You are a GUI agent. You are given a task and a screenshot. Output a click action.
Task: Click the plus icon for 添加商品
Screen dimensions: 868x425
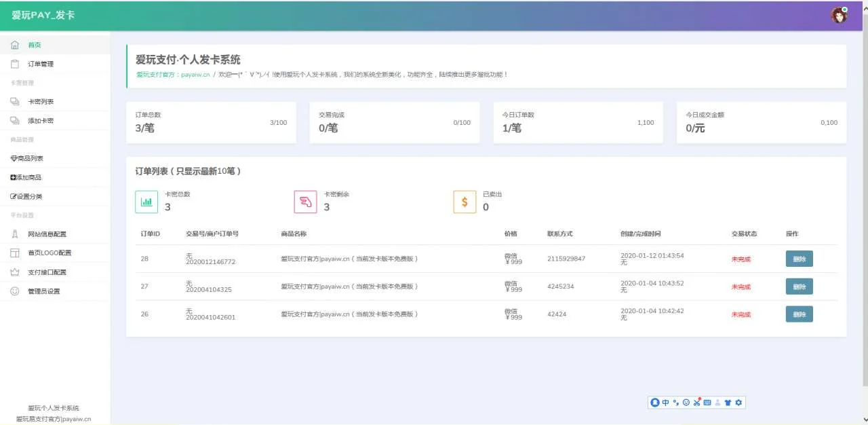tap(14, 178)
